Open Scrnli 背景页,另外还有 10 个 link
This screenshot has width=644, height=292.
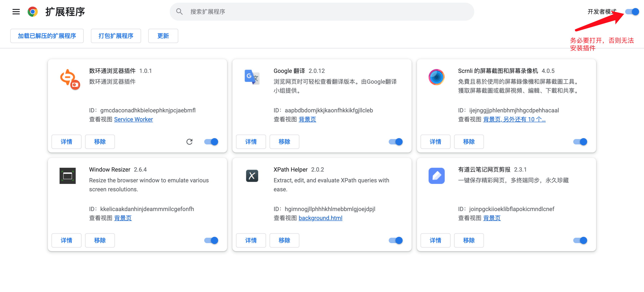(515, 120)
